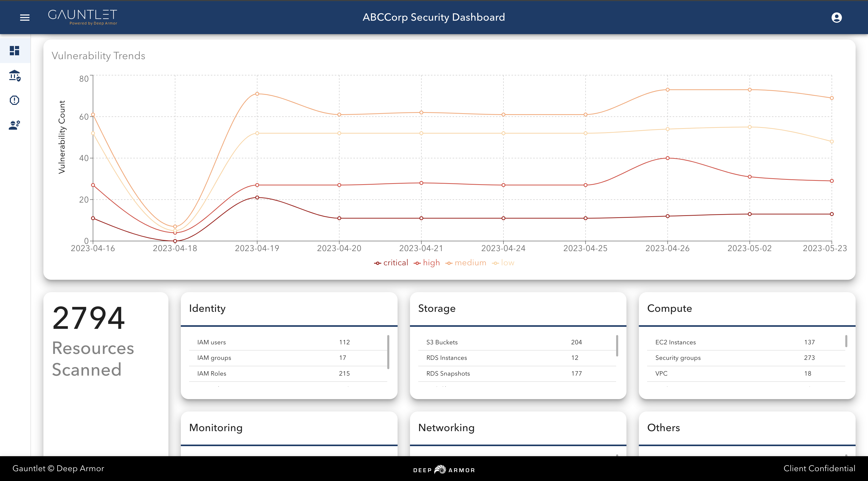Click the value 215 for IAM Roles
This screenshot has width=868, height=481.
point(344,374)
